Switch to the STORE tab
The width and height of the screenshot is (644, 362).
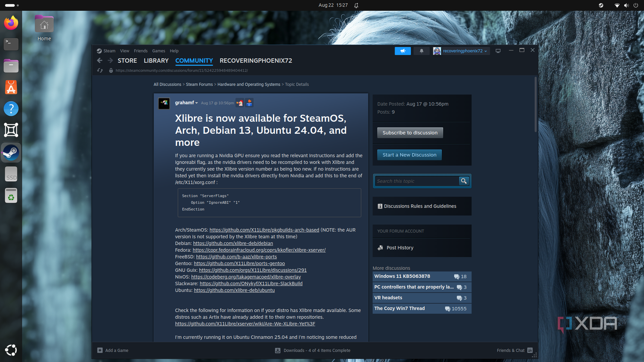pyautogui.click(x=128, y=61)
